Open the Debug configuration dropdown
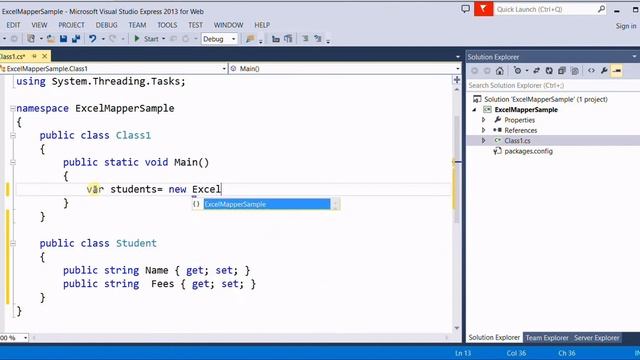The height and width of the screenshot is (360, 640). [220, 39]
